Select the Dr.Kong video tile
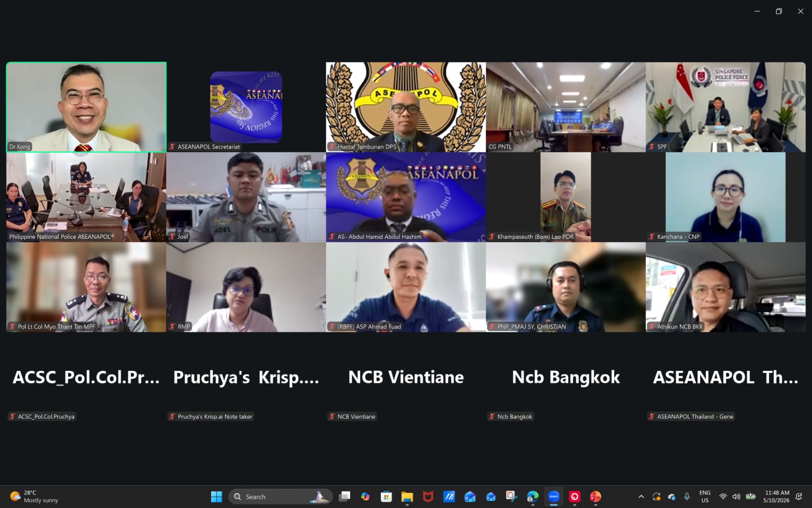This screenshot has height=508, width=812. [x=86, y=107]
